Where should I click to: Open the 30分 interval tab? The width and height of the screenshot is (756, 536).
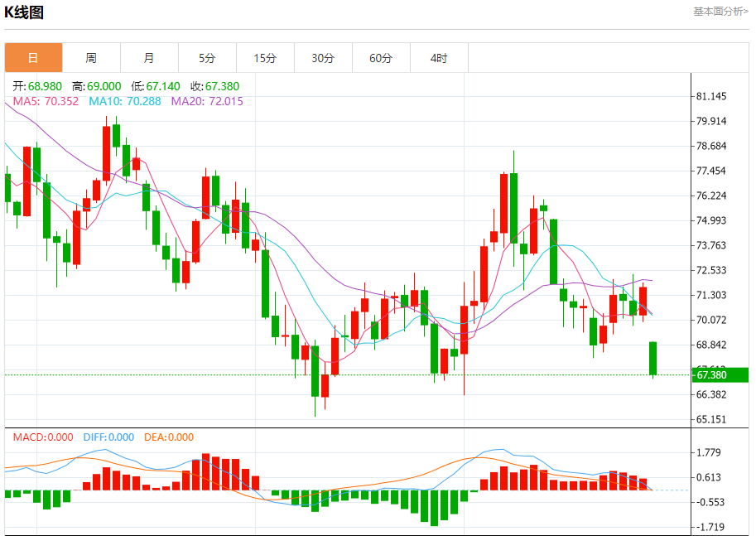pos(323,58)
